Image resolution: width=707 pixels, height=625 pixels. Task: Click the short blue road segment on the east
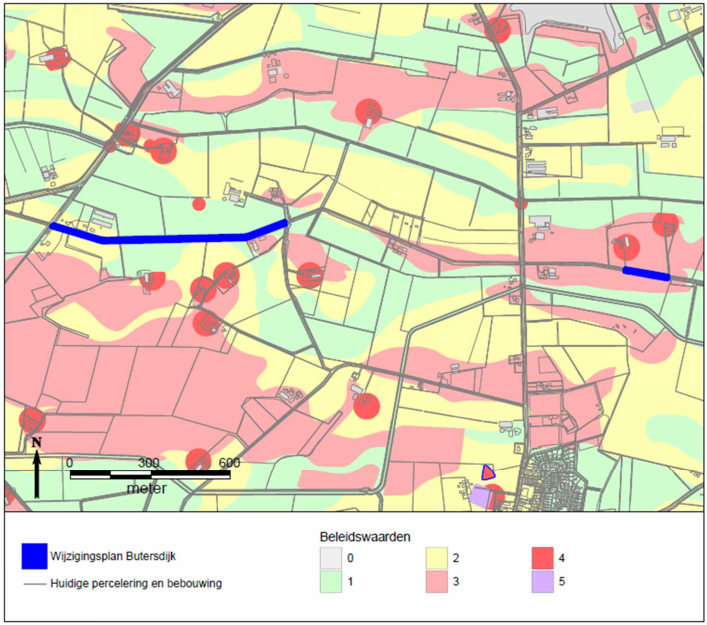point(647,274)
